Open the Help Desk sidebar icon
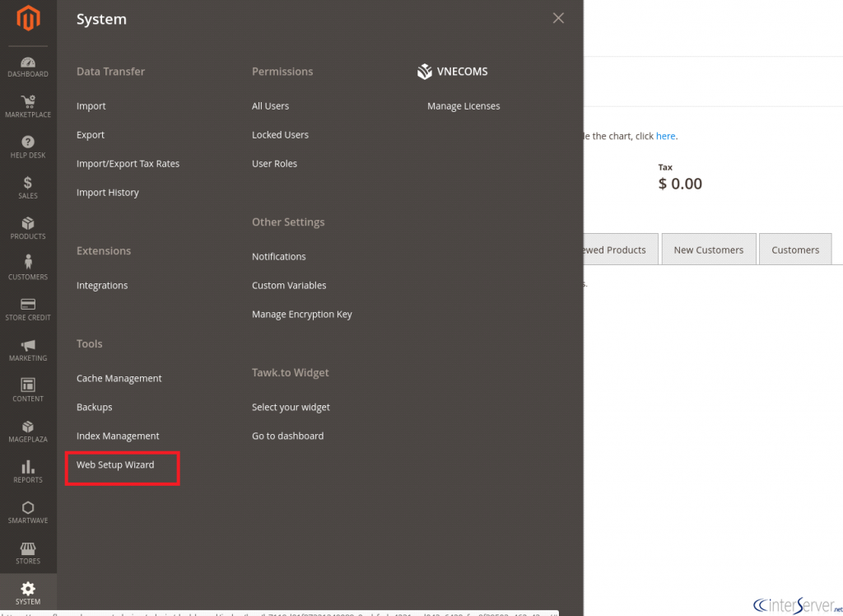Screen dimensions: 843x616 [28, 147]
